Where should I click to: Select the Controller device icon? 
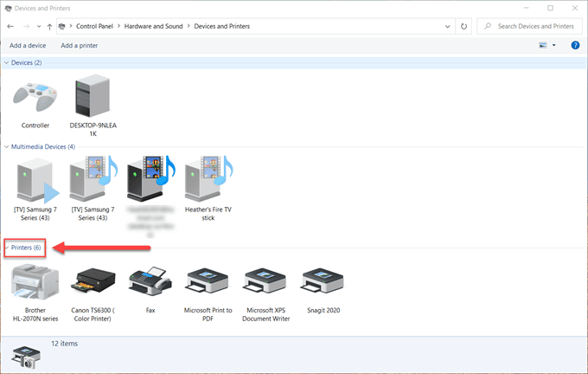pos(35,99)
